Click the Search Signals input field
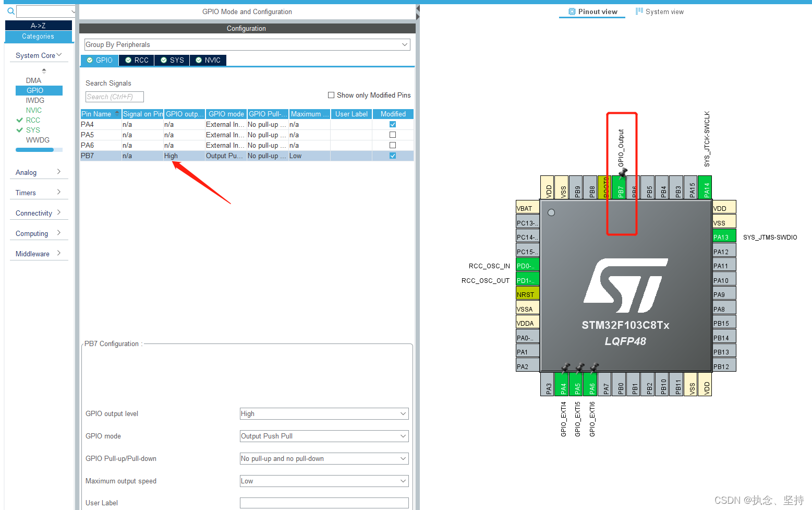812x510 pixels. pos(114,97)
